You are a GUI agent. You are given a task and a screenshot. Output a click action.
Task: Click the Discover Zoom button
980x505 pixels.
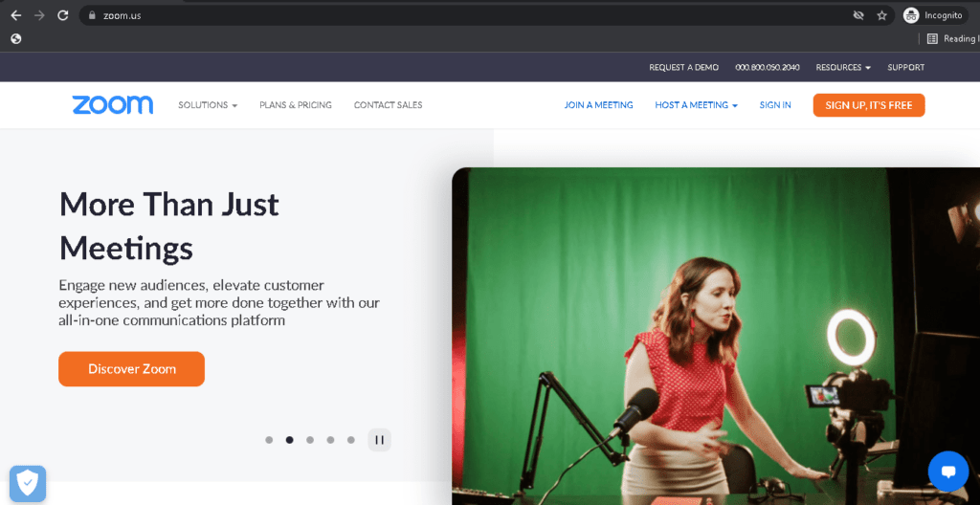coord(132,369)
